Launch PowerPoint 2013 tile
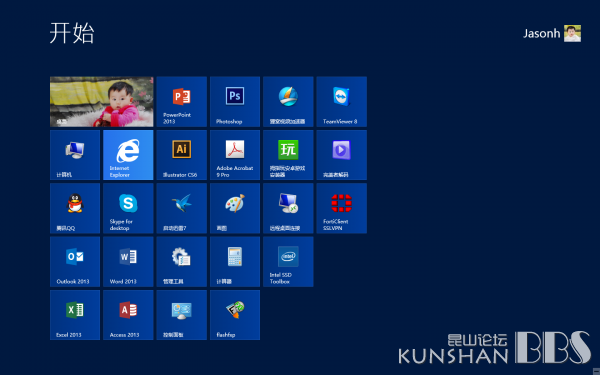Screen dimensions: 600x375 pos(182,101)
